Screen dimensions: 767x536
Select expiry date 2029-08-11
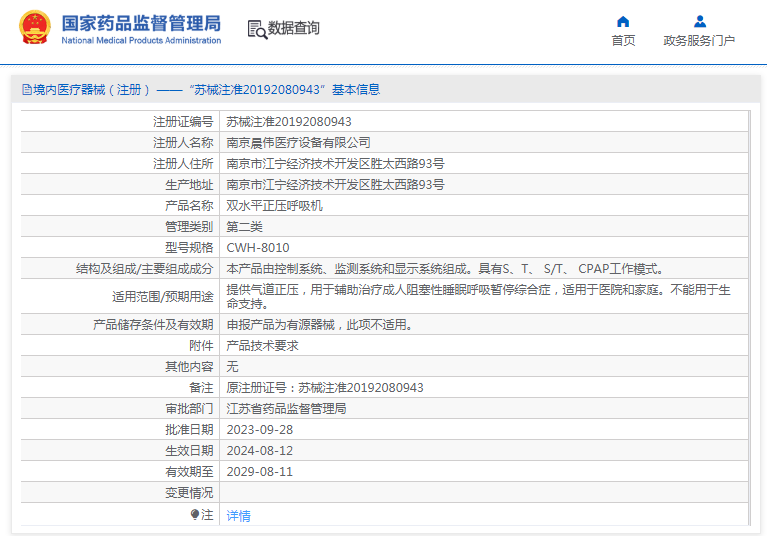[260, 472]
